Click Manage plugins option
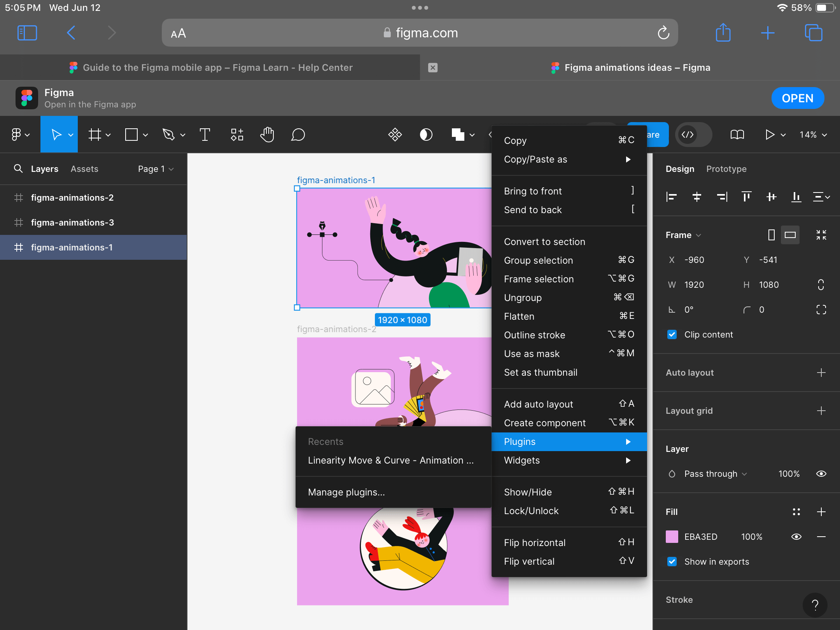This screenshot has width=840, height=630. [x=347, y=492]
